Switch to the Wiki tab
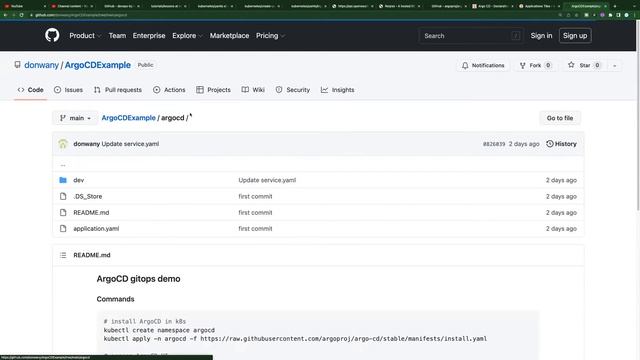Screen dimensions: 640x360 253,90
